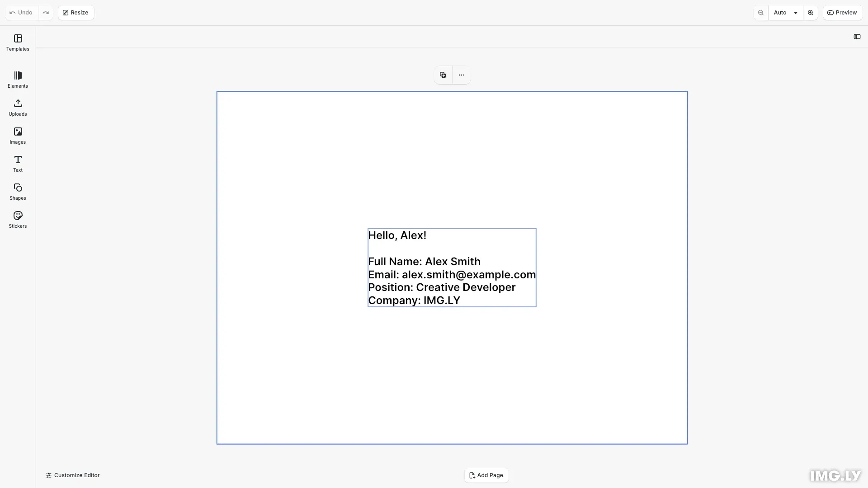Open the Stickers panel
This screenshot has height=488, width=868.
click(x=18, y=220)
